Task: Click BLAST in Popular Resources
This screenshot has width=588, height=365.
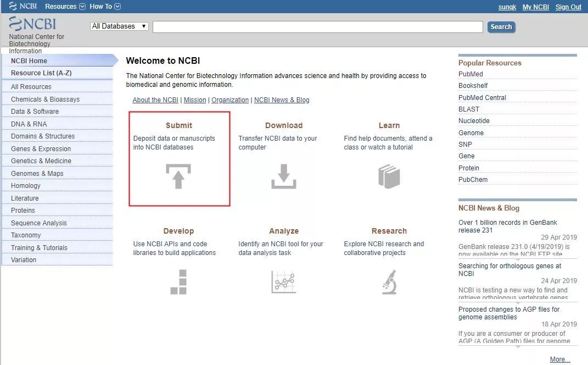Action: point(469,109)
